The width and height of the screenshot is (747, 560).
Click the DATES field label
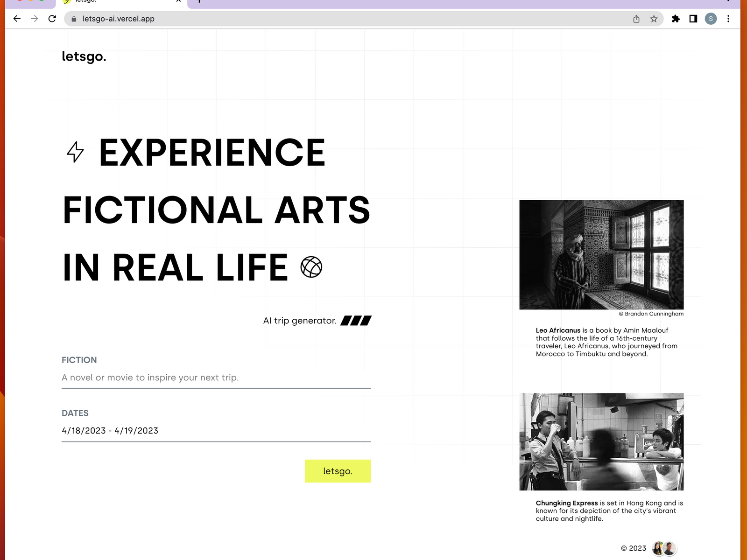75,413
